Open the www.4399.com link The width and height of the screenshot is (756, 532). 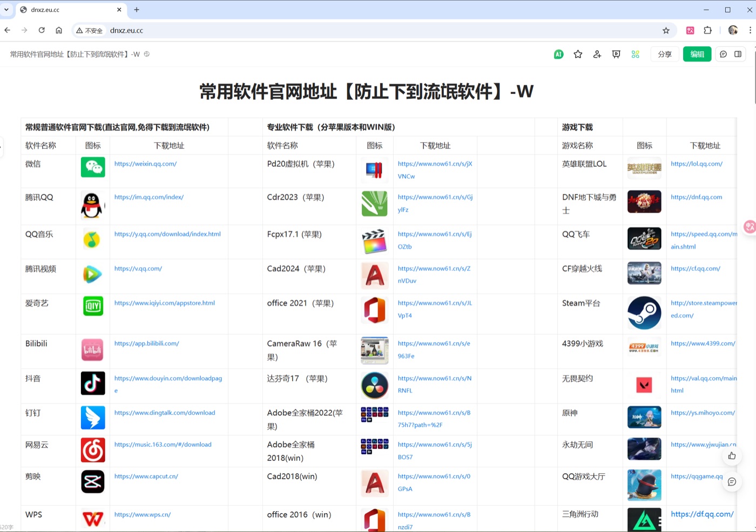[703, 344]
